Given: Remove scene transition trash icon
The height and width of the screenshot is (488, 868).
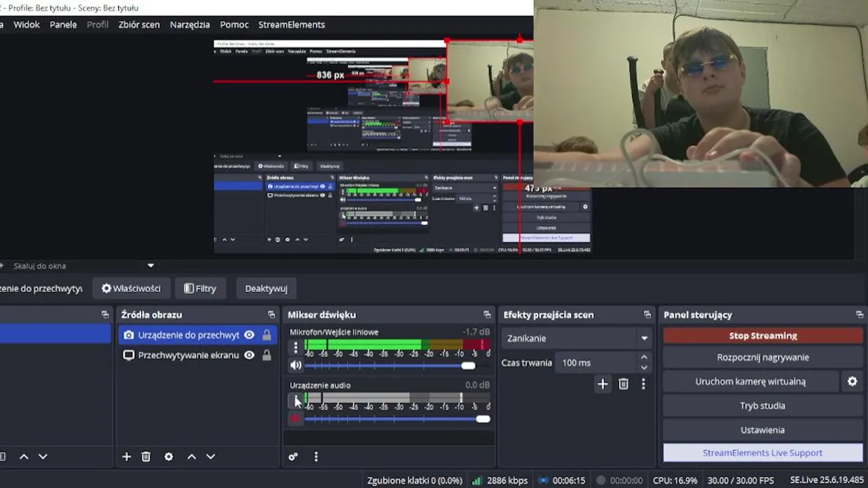Looking at the screenshot, I should pos(623,384).
